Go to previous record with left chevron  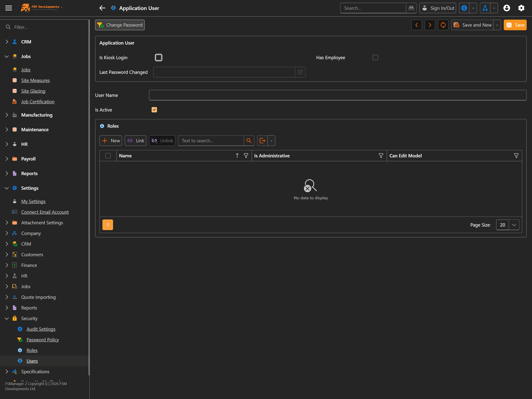416,25
